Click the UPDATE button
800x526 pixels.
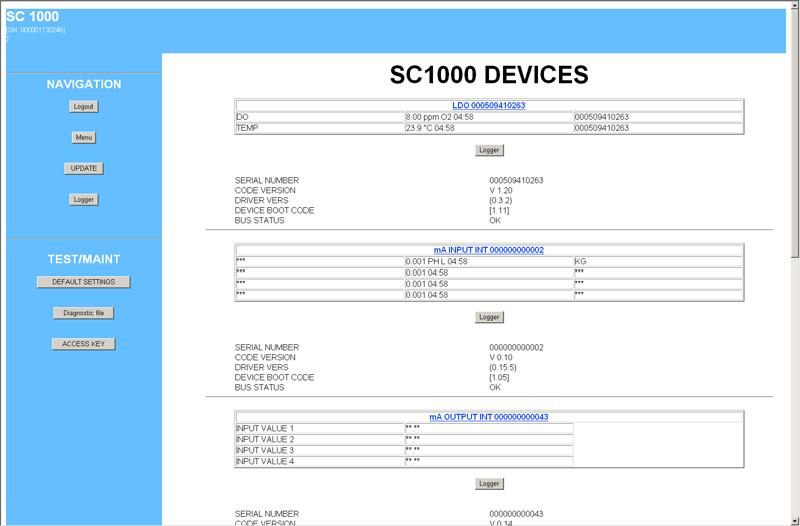point(84,168)
